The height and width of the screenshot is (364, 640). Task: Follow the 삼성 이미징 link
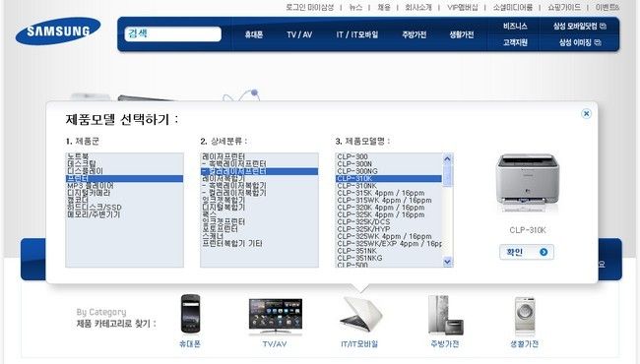pos(575,42)
